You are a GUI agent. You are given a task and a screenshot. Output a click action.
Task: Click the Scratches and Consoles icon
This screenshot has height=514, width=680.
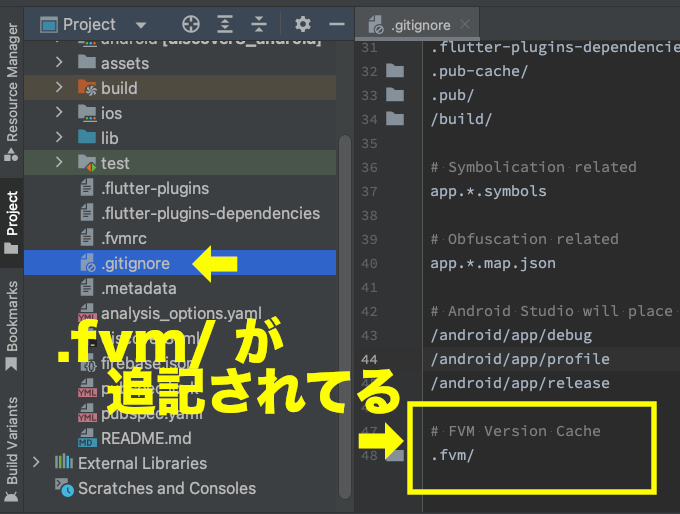(x=64, y=488)
